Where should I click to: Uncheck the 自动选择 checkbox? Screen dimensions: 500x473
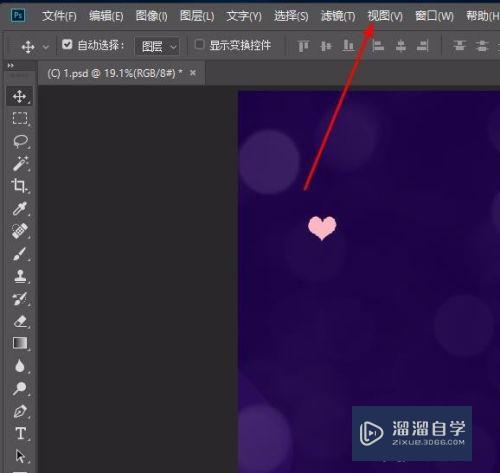[x=67, y=44]
